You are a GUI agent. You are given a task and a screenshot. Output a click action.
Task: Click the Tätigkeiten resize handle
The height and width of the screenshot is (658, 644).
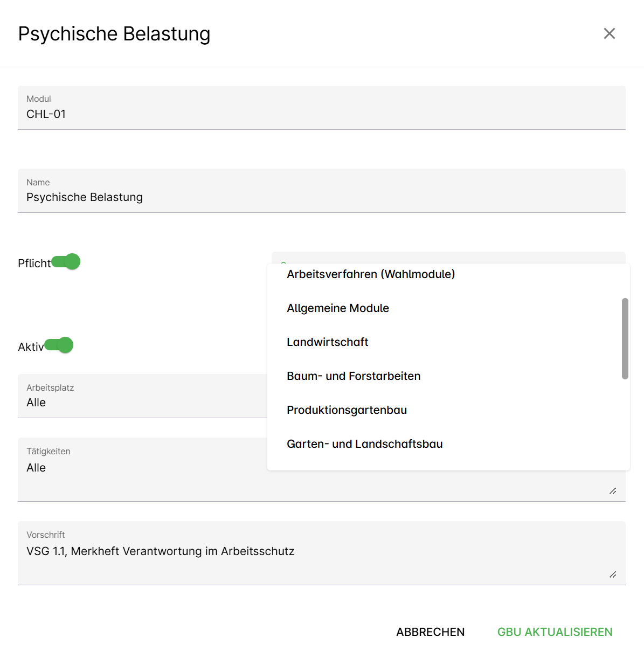pyautogui.click(x=613, y=491)
